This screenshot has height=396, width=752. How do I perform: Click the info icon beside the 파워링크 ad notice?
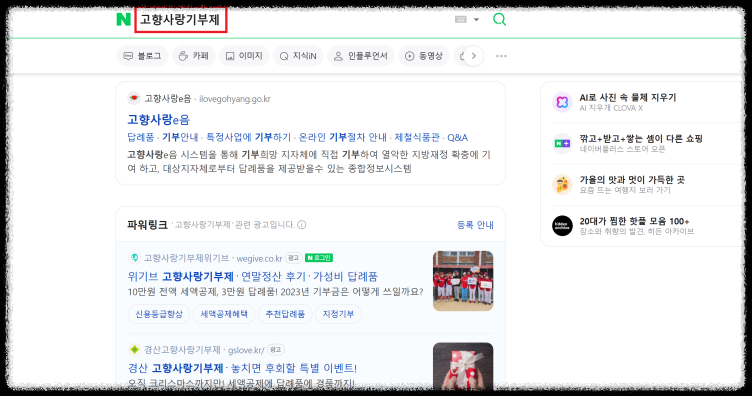click(302, 225)
